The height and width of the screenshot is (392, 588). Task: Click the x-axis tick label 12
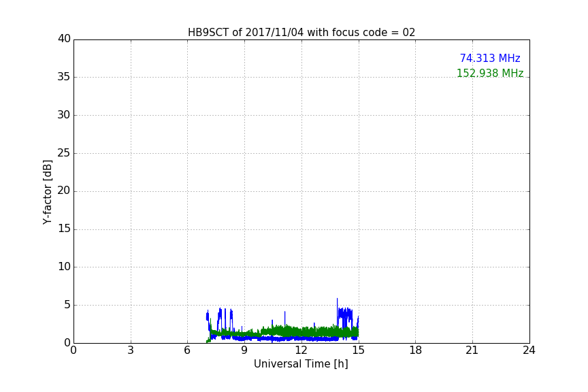(x=301, y=350)
